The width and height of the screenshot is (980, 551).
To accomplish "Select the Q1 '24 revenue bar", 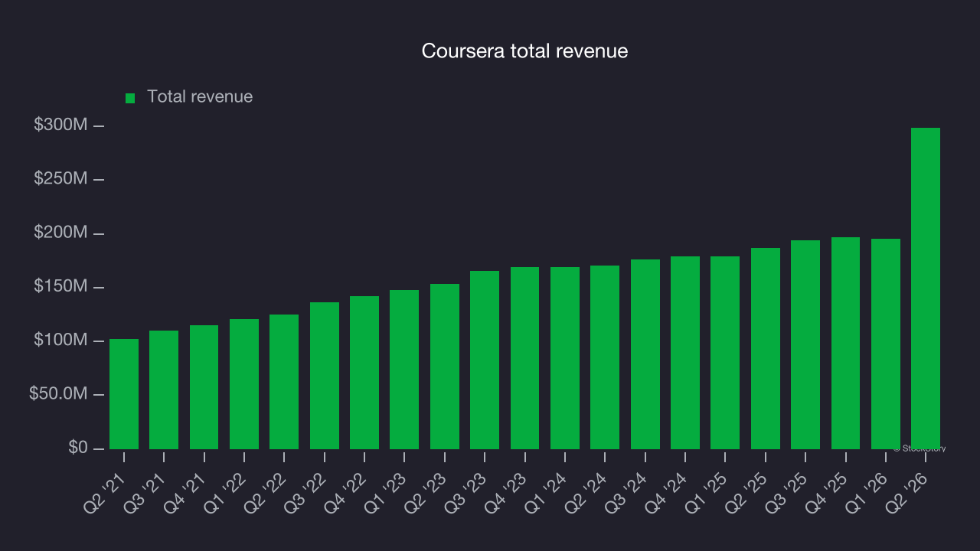I will 565,358.
